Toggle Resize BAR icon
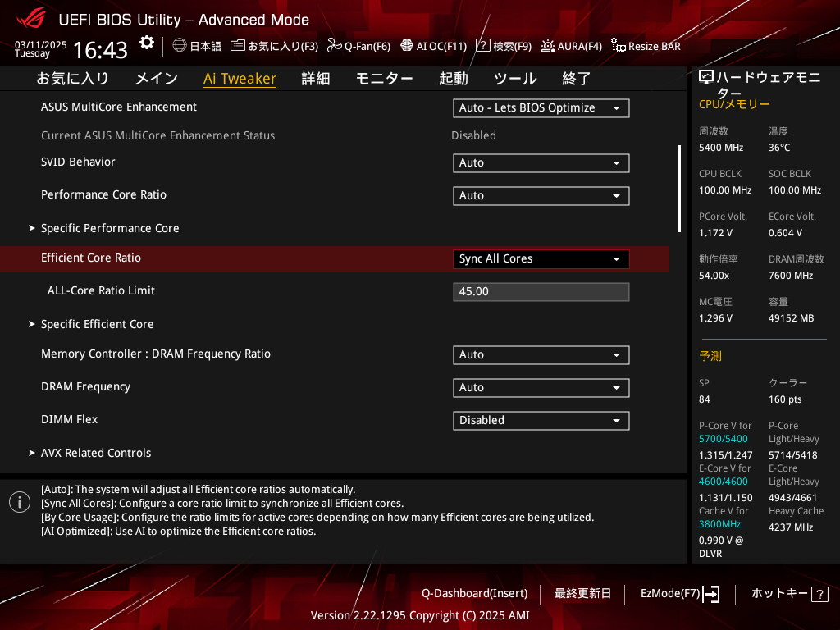This screenshot has height=630, width=840. point(619,46)
